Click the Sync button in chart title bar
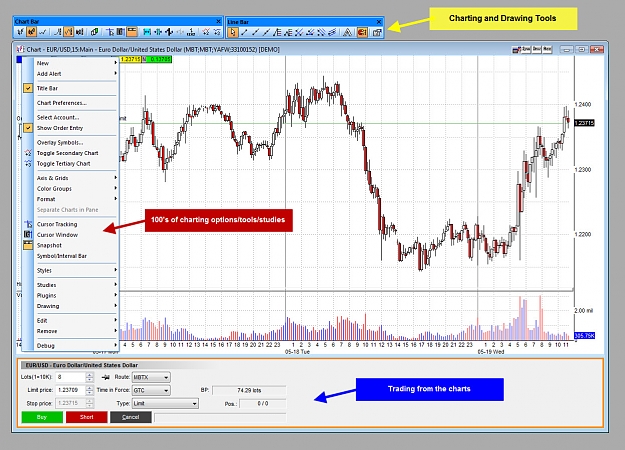Screen dimensions: 625x450 (x=526, y=49)
